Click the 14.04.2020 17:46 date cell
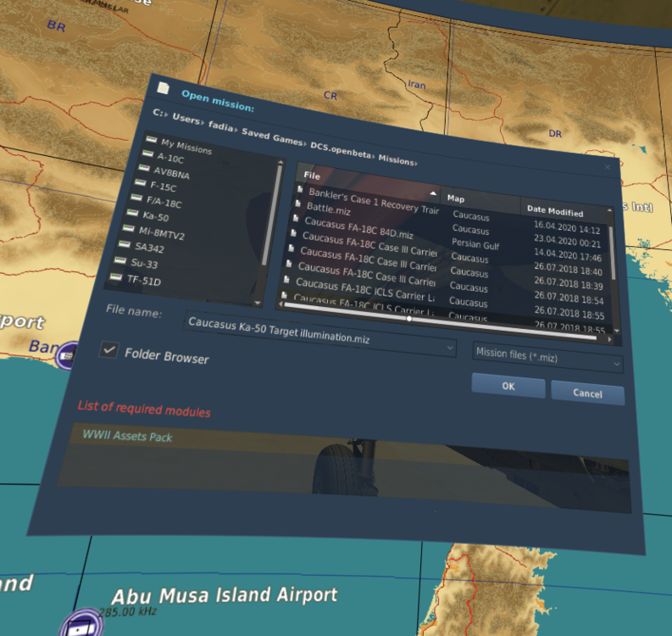Screen dimensions: 672x636 tap(568, 254)
